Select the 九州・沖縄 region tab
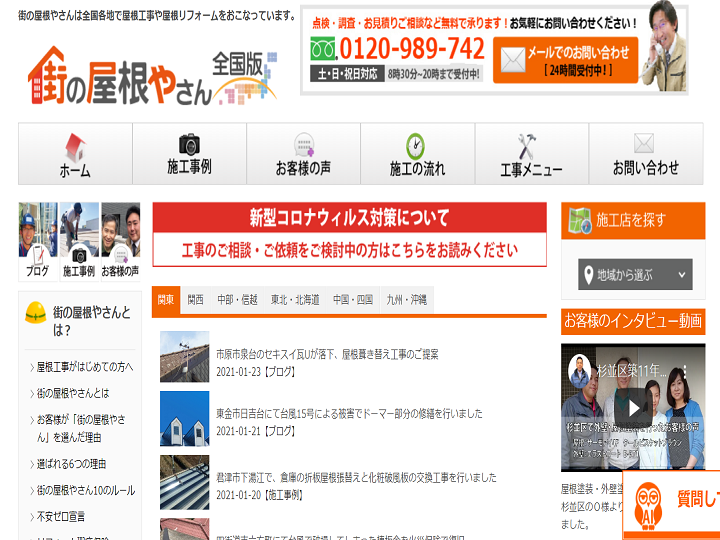The image size is (720, 540). [406, 299]
